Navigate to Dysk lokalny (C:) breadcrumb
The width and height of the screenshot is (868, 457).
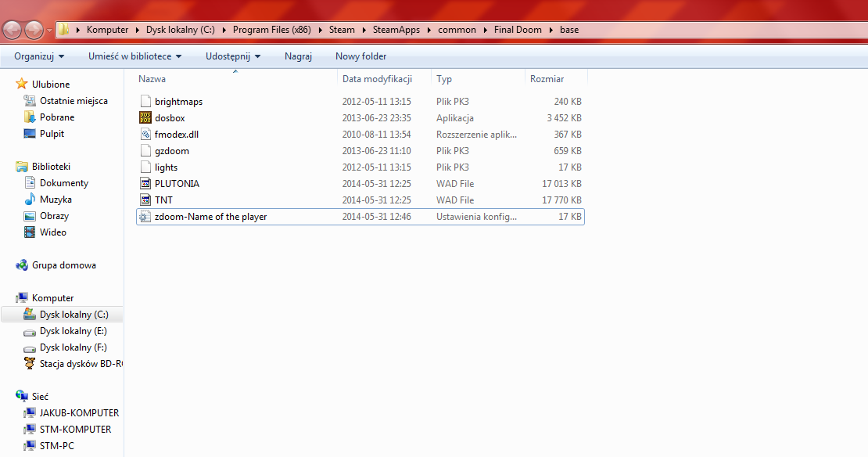[x=181, y=30]
